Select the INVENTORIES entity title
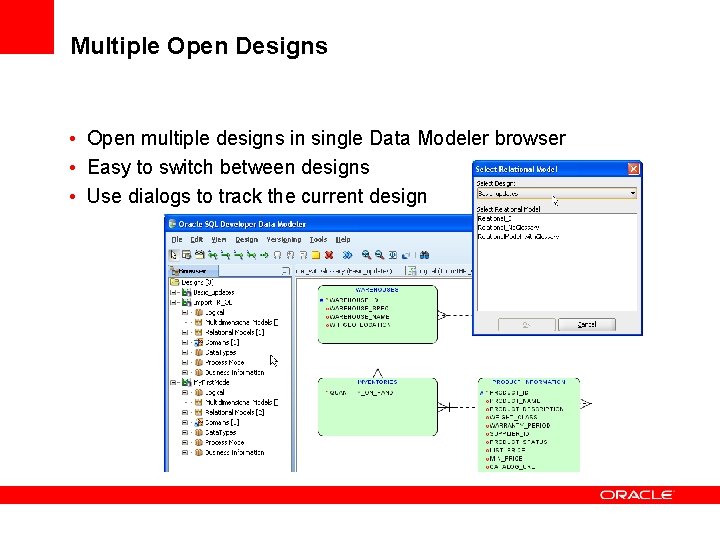This screenshot has width=720, height=540. [x=377, y=382]
